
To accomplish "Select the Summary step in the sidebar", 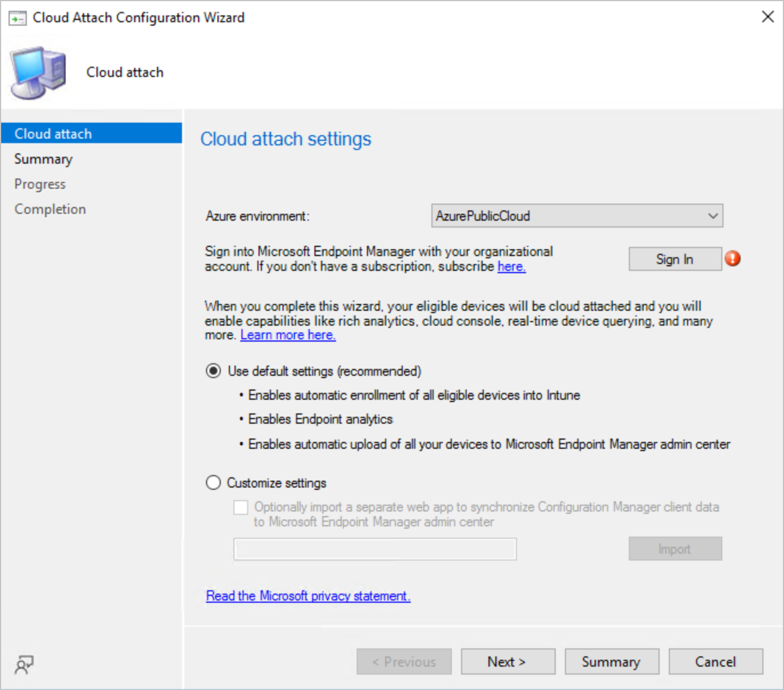I will (43, 159).
